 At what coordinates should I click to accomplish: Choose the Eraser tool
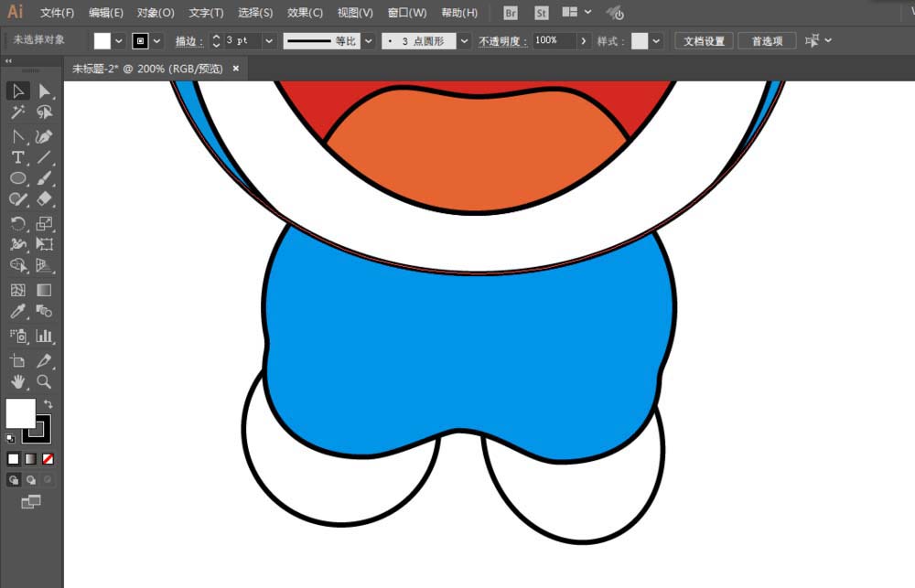(44, 199)
